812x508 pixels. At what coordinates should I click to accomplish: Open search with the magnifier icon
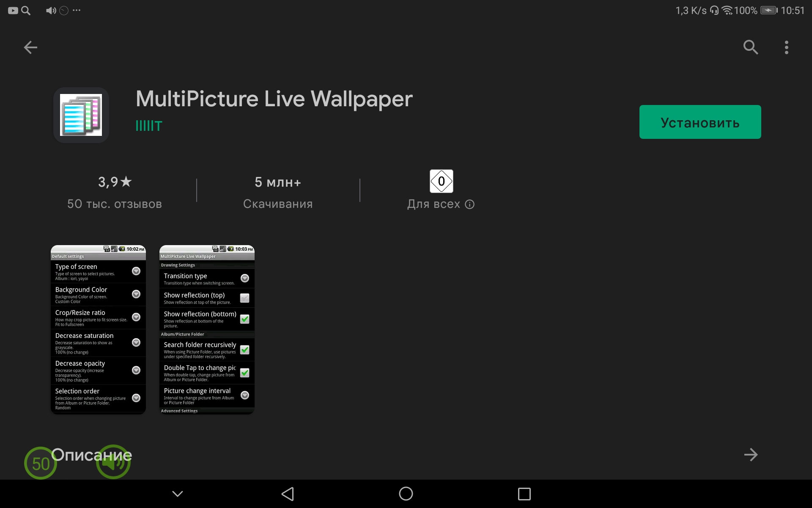click(x=750, y=47)
